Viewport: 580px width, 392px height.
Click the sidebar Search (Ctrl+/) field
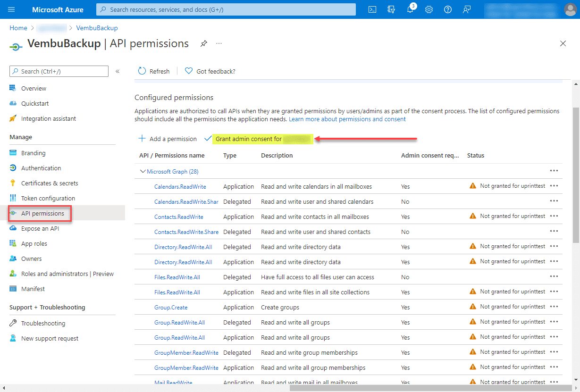59,71
